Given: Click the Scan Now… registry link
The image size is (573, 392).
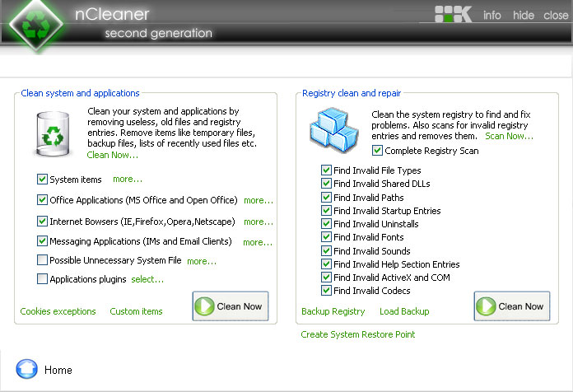Looking at the screenshot, I should [x=509, y=136].
